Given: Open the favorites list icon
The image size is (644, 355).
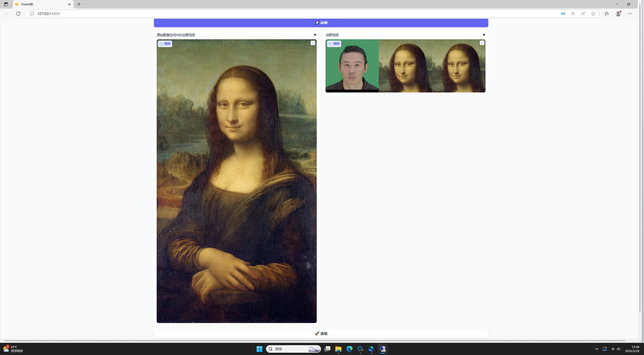Looking at the screenshot, I should point(606,14).
